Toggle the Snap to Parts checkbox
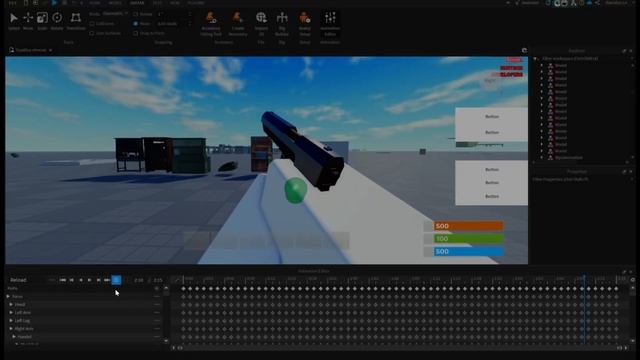 pyautogui.click(x=136, y=33)
